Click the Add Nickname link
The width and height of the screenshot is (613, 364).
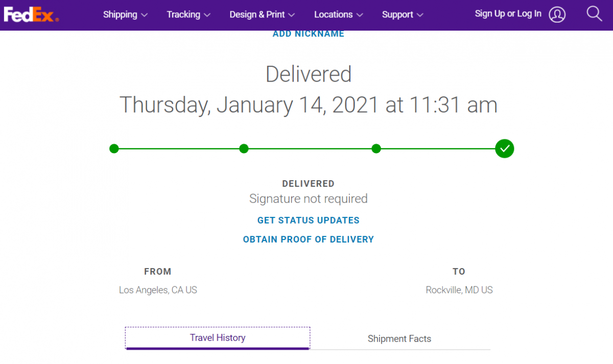309,34
